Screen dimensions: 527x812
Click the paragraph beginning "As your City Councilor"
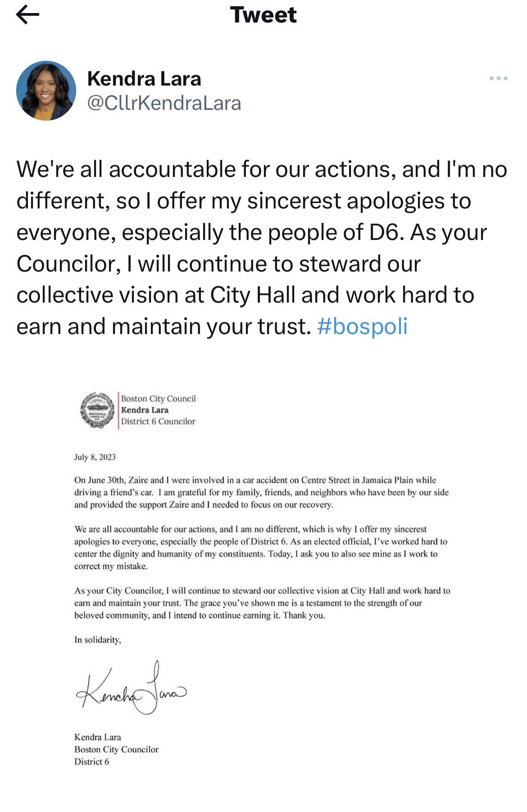click(x=261, y=603)
